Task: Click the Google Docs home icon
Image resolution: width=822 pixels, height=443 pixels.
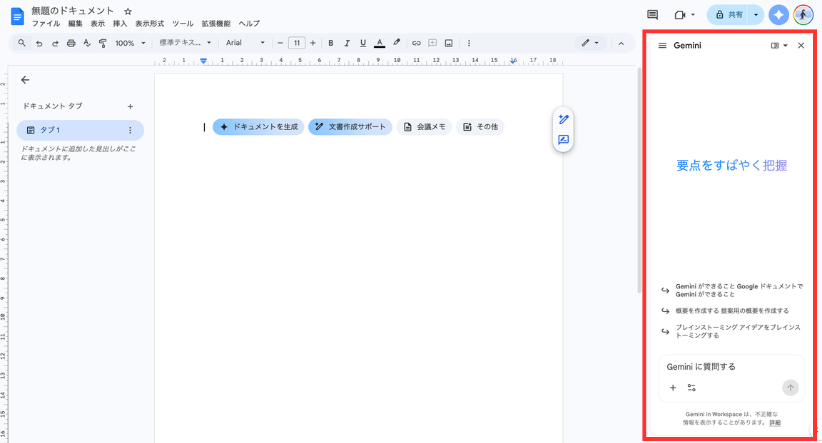Action: (17, 17)
